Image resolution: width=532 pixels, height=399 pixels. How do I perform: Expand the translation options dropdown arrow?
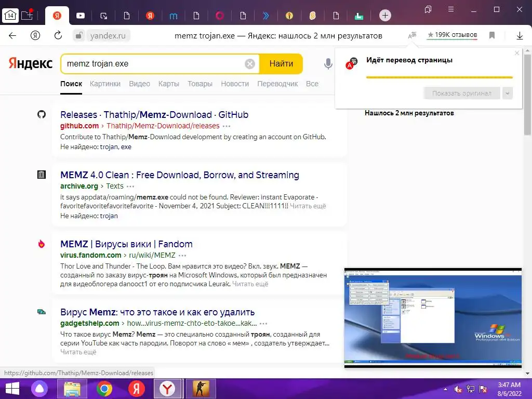507,94
